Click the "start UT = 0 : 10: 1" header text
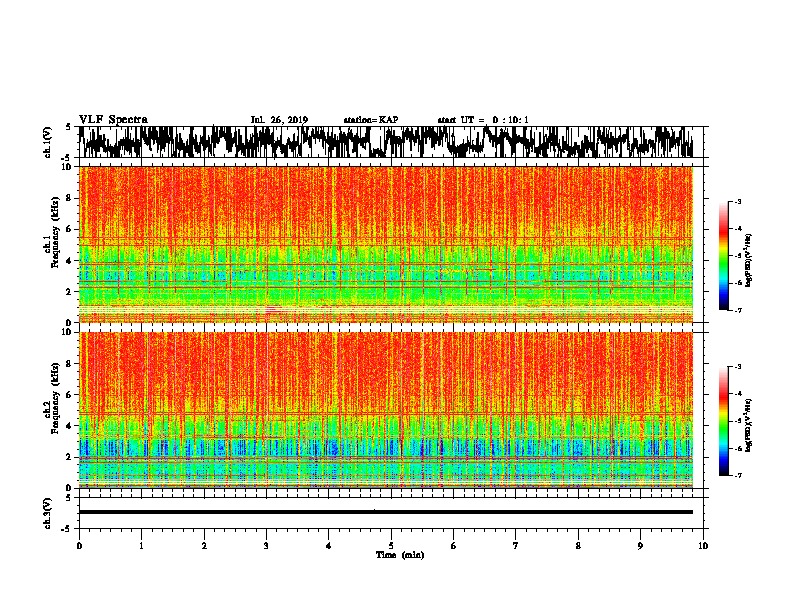This screenshot has height=612, width=792. coord(483,120)
